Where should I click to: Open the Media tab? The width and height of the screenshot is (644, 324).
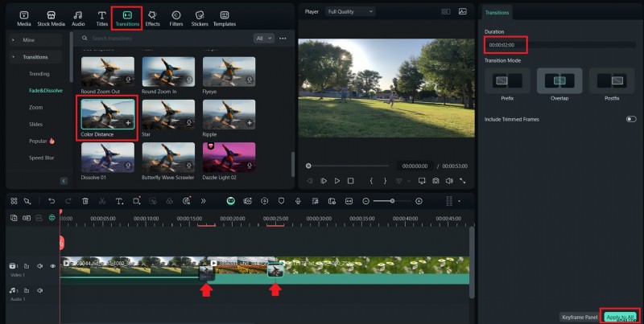click(24, 18)
